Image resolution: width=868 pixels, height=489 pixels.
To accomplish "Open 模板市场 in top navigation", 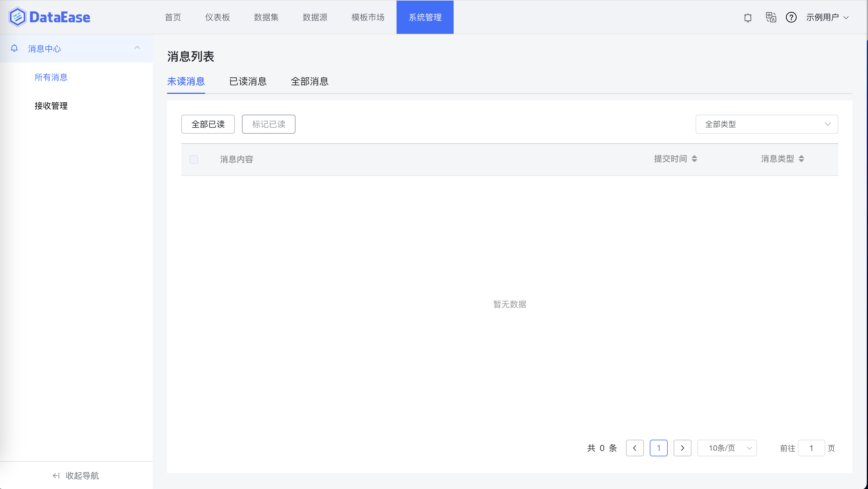I will click(x=368, y=17).
